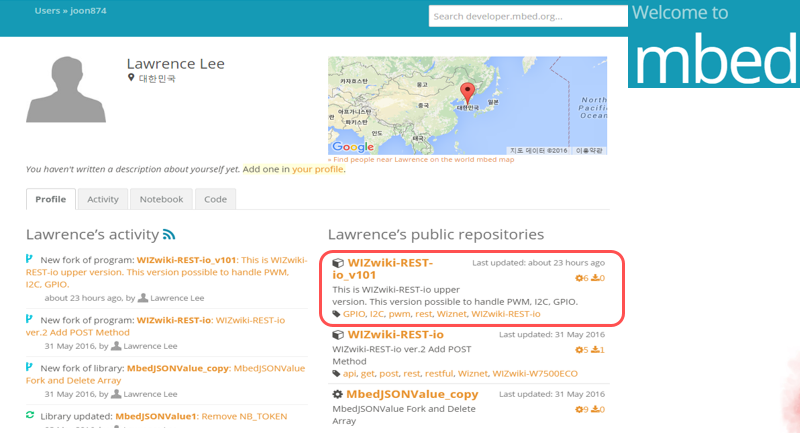Viewport: 800px width, 433px height.
Task: Click the commits count 9 for MbedJSONValue_copy
Action: pyautogui.click(x=582, y=410)
